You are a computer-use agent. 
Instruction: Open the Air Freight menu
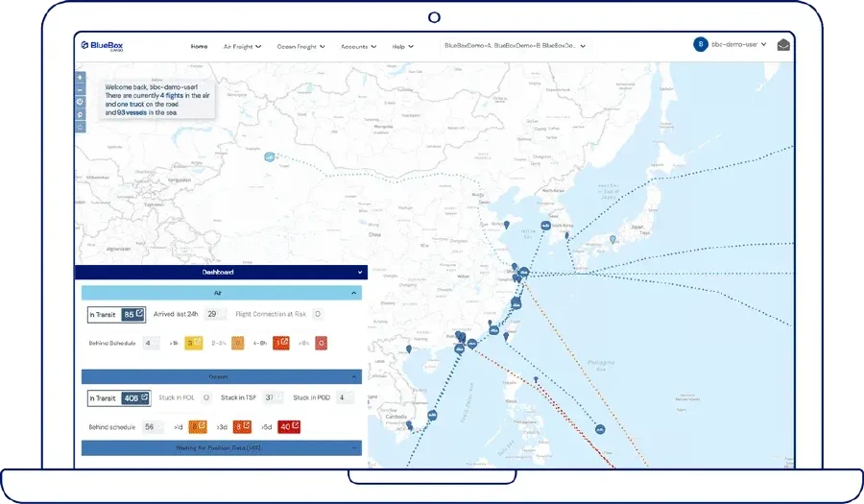[x=243, y=47]
